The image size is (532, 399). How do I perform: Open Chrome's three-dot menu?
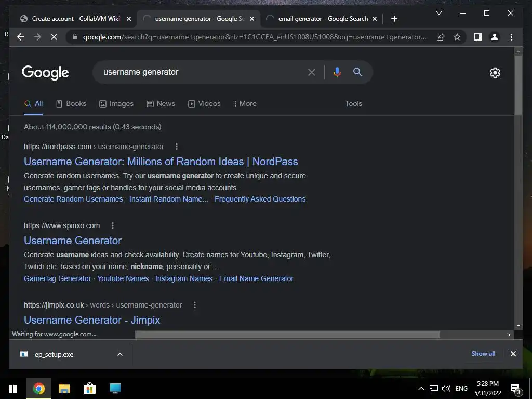point(511,37)
